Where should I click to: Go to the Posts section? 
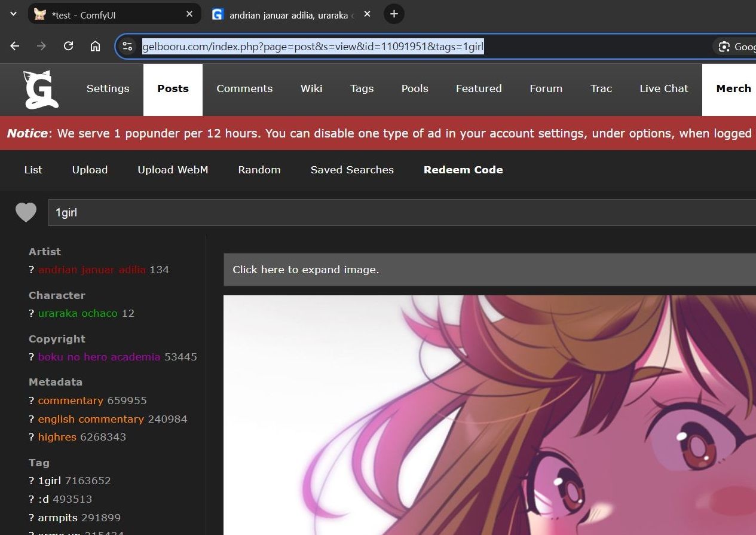(173, 88)
